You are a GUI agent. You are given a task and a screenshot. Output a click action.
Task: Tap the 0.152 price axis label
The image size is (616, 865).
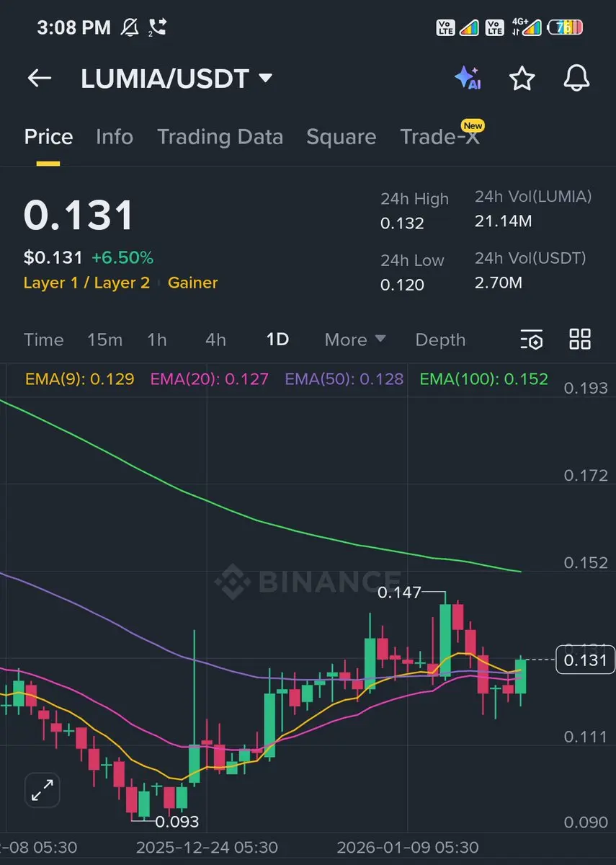point(586,562)
